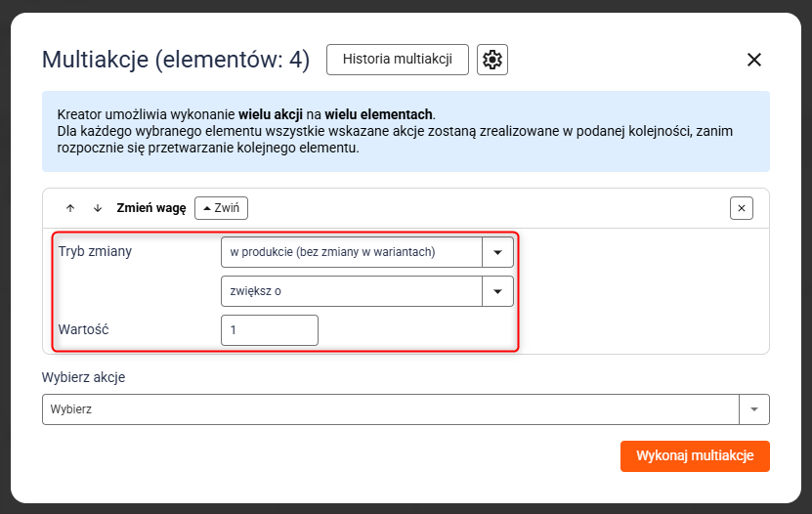Open the "w produkcie (bez zmiany w wariantach)" dropdown

click(x=353, y=252)
